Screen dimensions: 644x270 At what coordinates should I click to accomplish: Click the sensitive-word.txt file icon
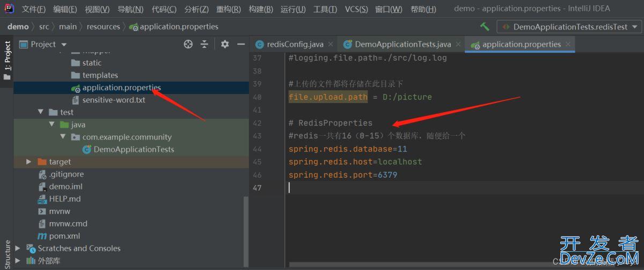pos(75,100)
